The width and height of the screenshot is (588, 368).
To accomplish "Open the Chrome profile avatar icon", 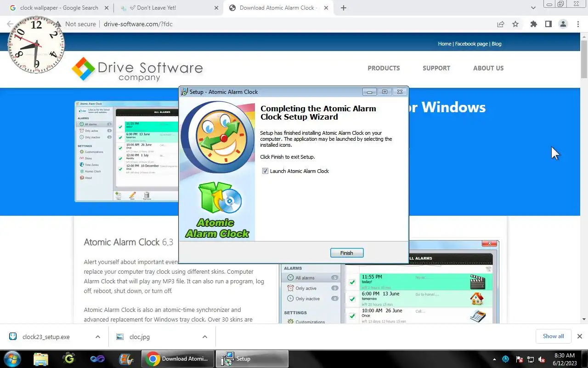I will pyautogui.click(x=563, y=24).
